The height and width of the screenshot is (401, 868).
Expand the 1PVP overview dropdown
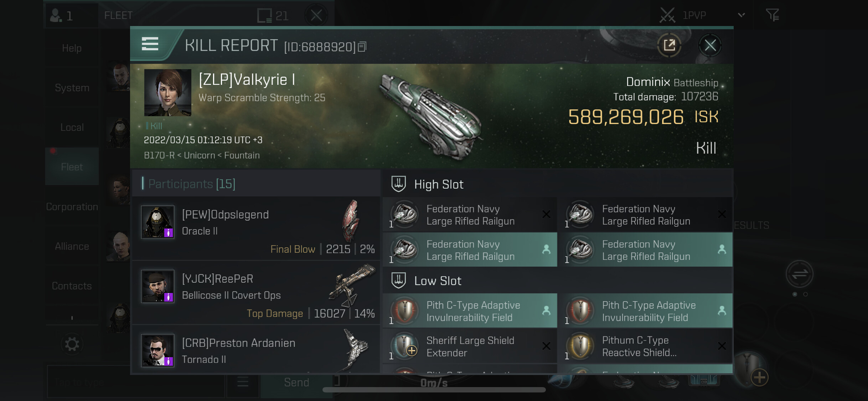[x=741, y=15]
